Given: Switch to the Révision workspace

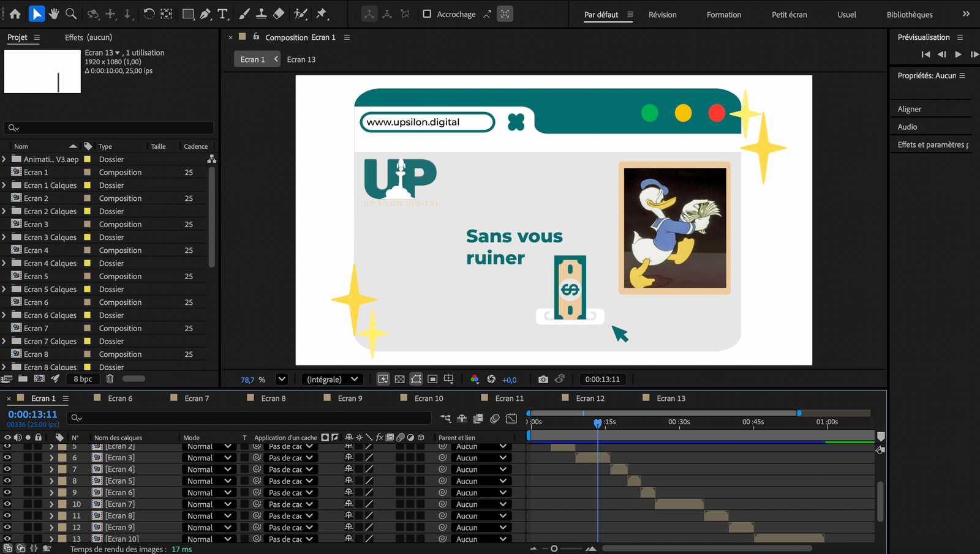Looking at the screenshot, I should (x=662, y=15).
